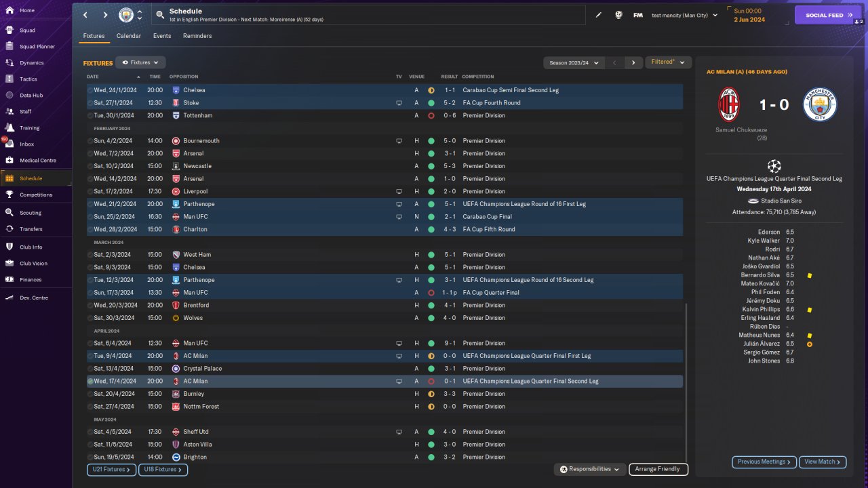Select Schedule in the sidebar
The width and height of the screenshot is (868, 488).
[36, 178]
